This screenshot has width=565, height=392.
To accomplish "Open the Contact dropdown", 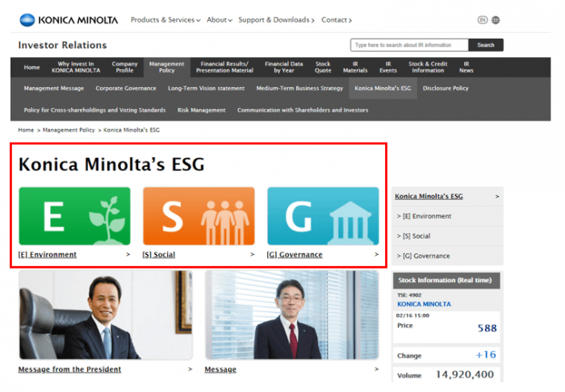I will [x=337, y=20].
